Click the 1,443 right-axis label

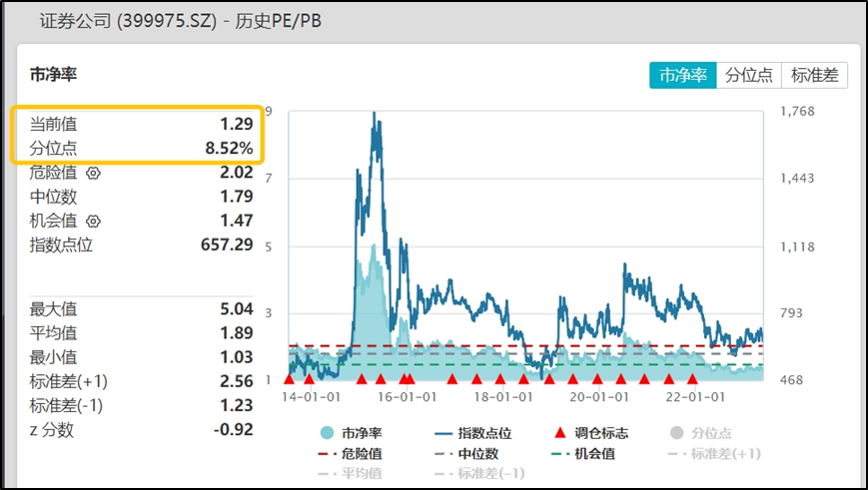[797, 178]
